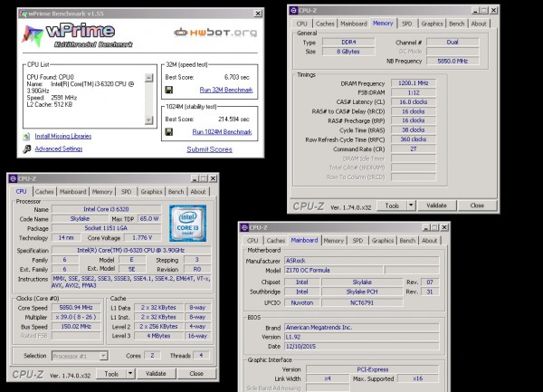This screenshot has height=392, width=543.
Task: Click Tools button in CPU window
Action: (111, 374)
